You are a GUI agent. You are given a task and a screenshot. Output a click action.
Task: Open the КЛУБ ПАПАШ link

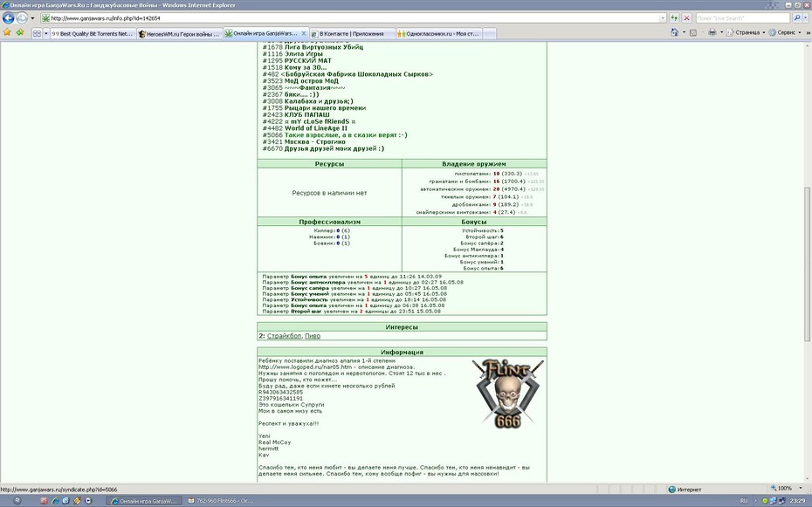tap(307, 115)
